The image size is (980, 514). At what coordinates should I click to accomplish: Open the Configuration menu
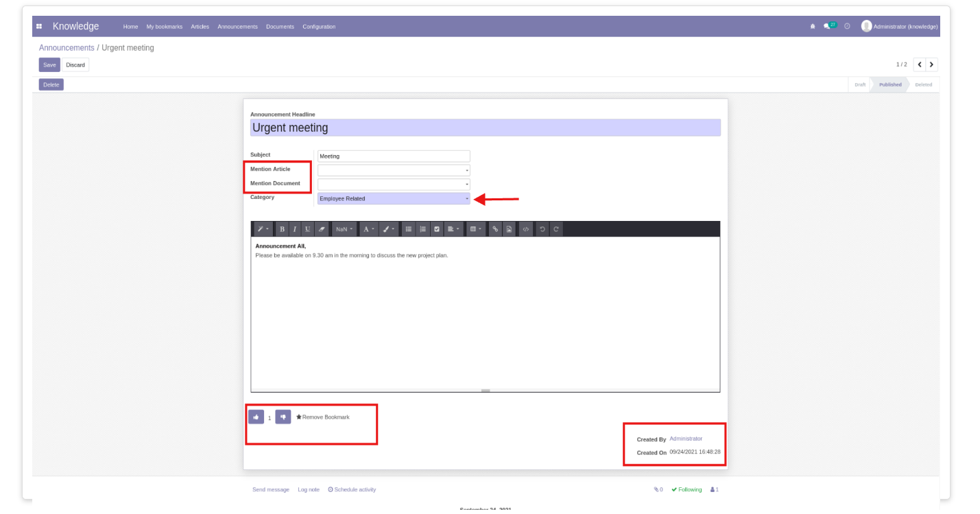(319, 27)
